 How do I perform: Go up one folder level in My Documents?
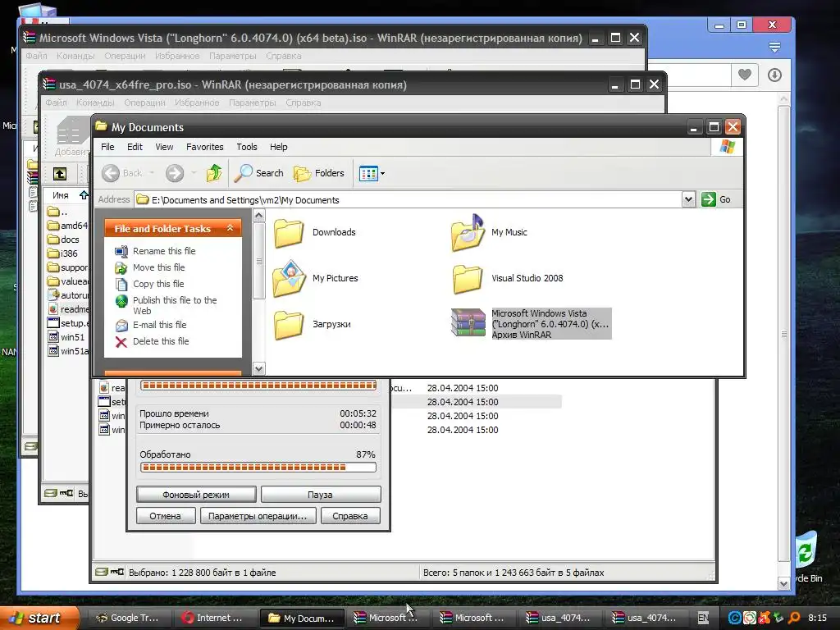[214, 173]
